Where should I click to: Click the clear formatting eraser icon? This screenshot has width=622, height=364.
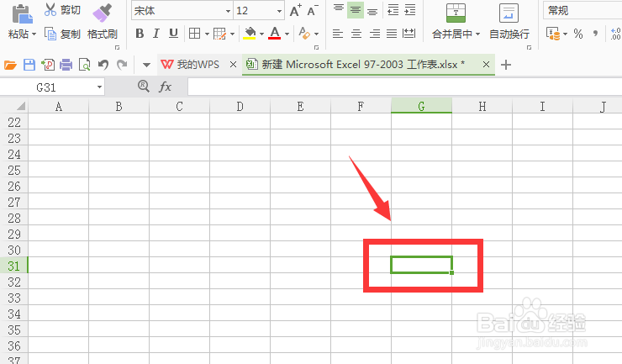(304, 34)
